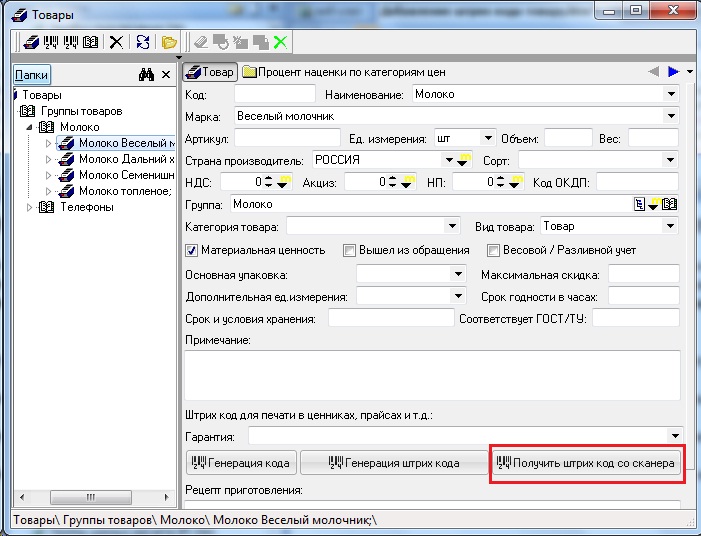This screenshot has height=536, width=701.
Task: Expand the Молоко Дальний tree node
Action: pos(48,159)
